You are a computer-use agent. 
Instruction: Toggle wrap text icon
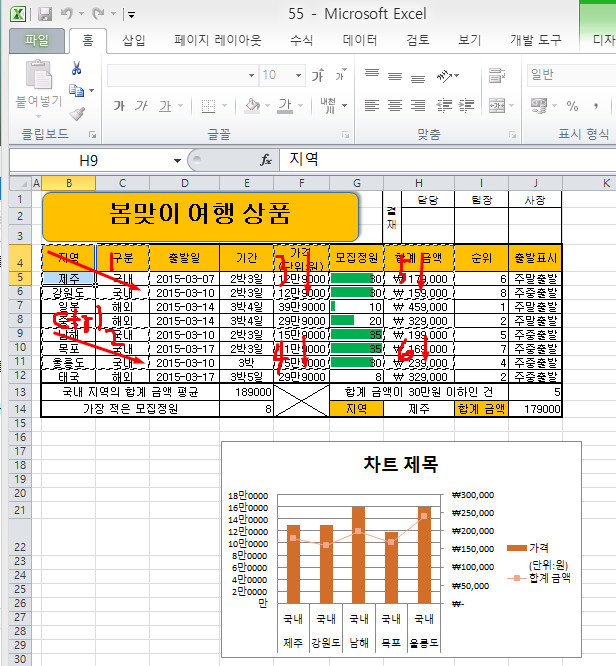497,76
